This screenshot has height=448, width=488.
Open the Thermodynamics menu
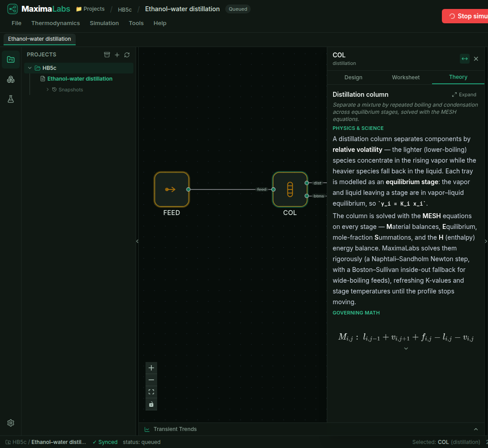coord(56,23)
